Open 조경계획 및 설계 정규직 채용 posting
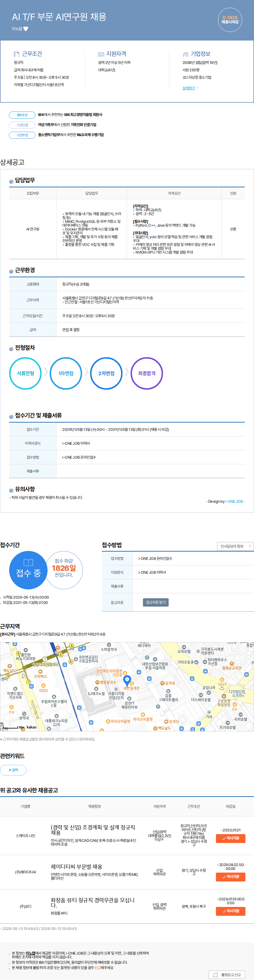Image resolution: width=254 pixels, height=980 pixels. 93,830
